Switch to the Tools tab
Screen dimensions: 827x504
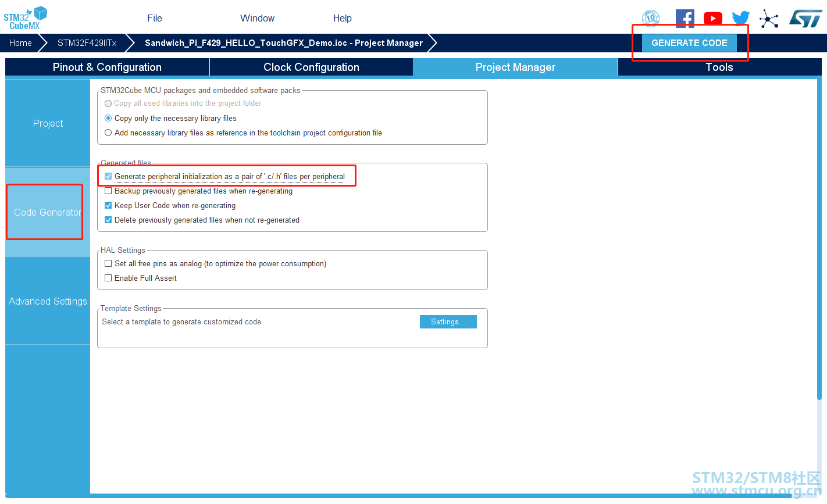click(719, 67)
